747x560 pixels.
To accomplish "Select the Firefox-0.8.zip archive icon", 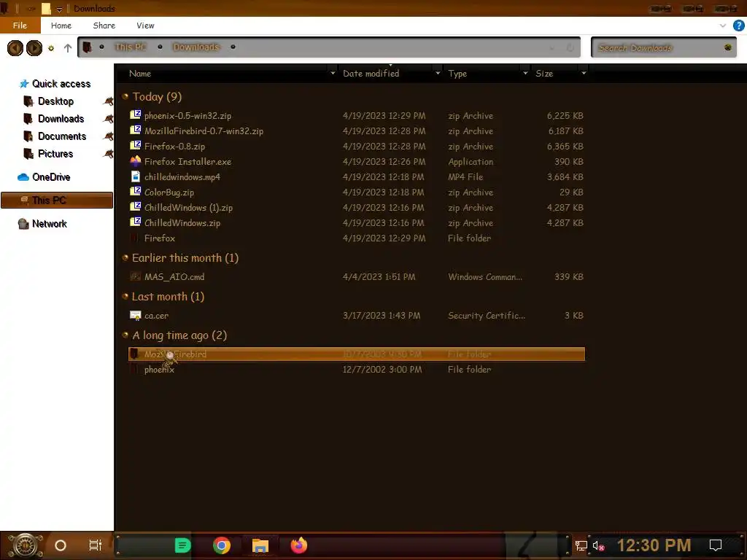I will click(x=136, y=145).
